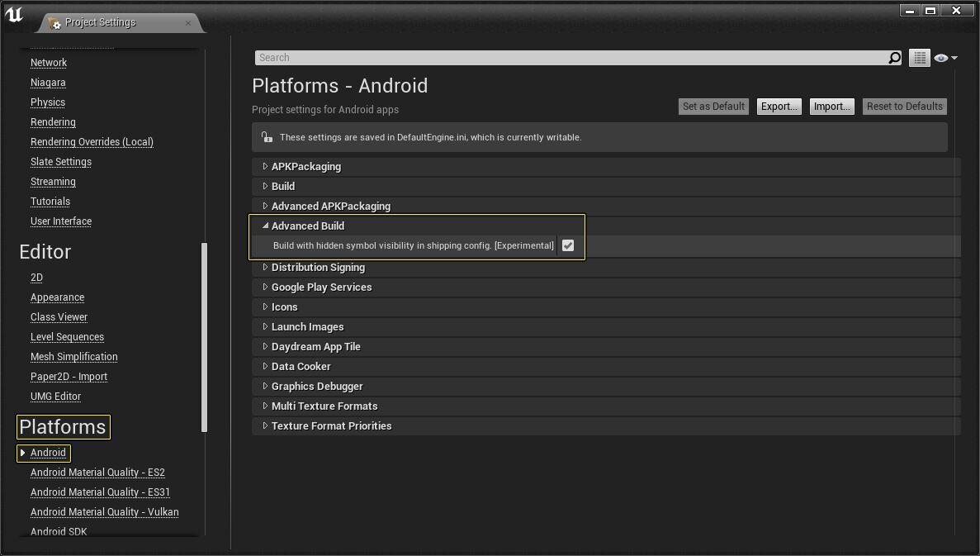Collapse the Advanced Build section

[265, 226]
